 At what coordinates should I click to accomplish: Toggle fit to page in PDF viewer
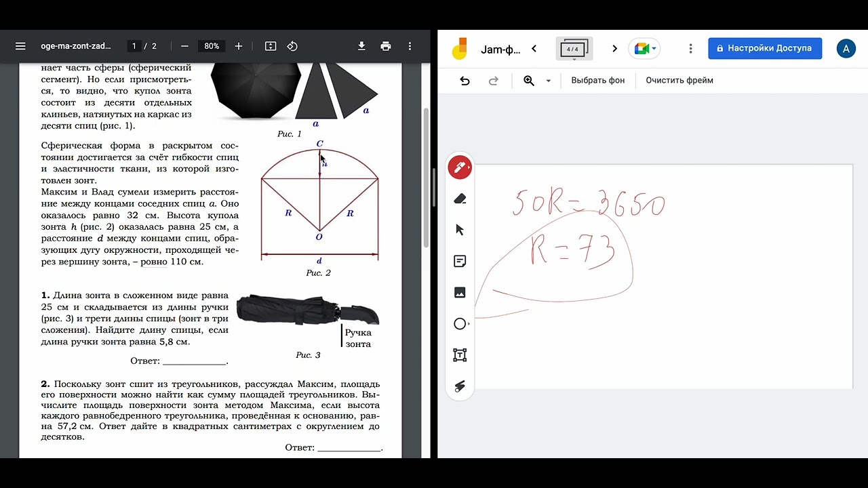271,46
